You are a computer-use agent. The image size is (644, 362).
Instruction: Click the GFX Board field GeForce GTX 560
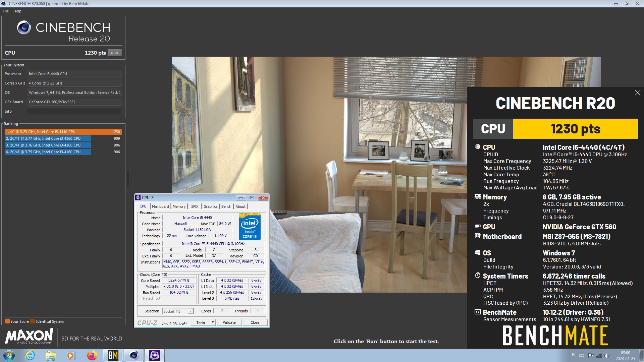pyautogui.click(x=74, y=102)
